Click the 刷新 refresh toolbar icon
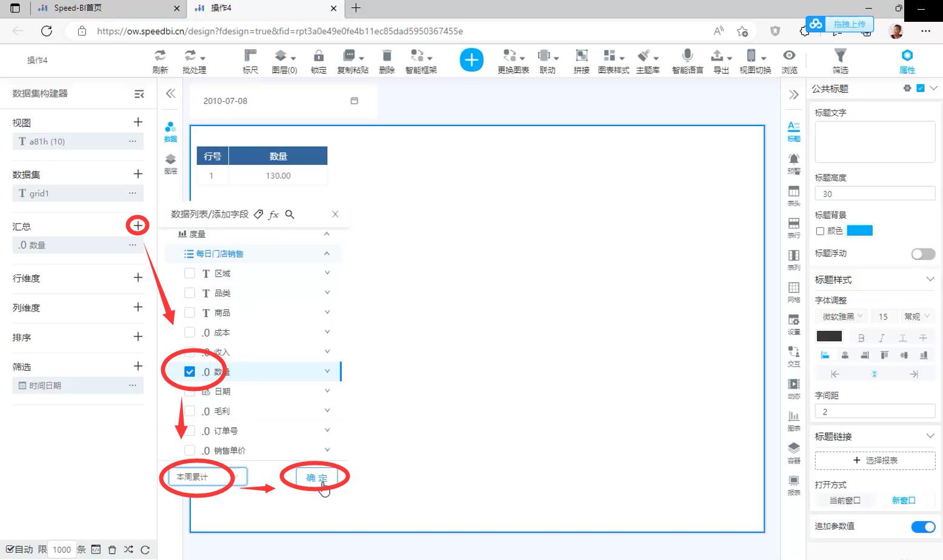The height and width of the screenshot is (560, 943). pos(160,61)
